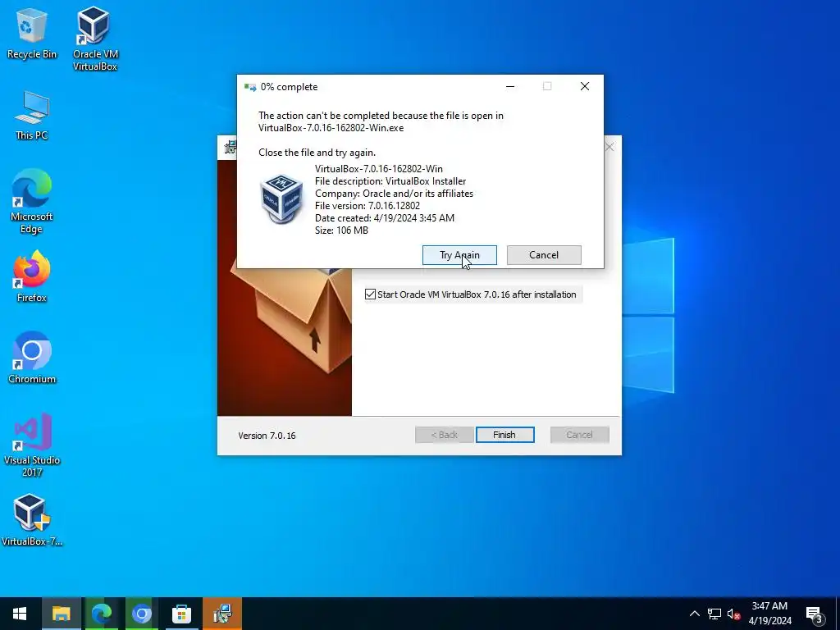This screenshot has height=630, width=840.
Task: Click Finish in the VirtualBox setup wizard
Action: point(504,435)
